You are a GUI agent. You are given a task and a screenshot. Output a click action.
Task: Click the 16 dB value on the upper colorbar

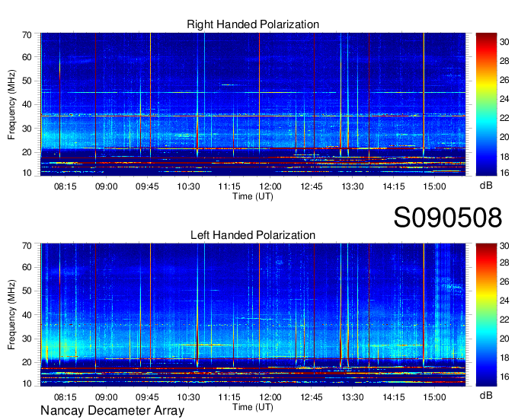coord(504,173)
